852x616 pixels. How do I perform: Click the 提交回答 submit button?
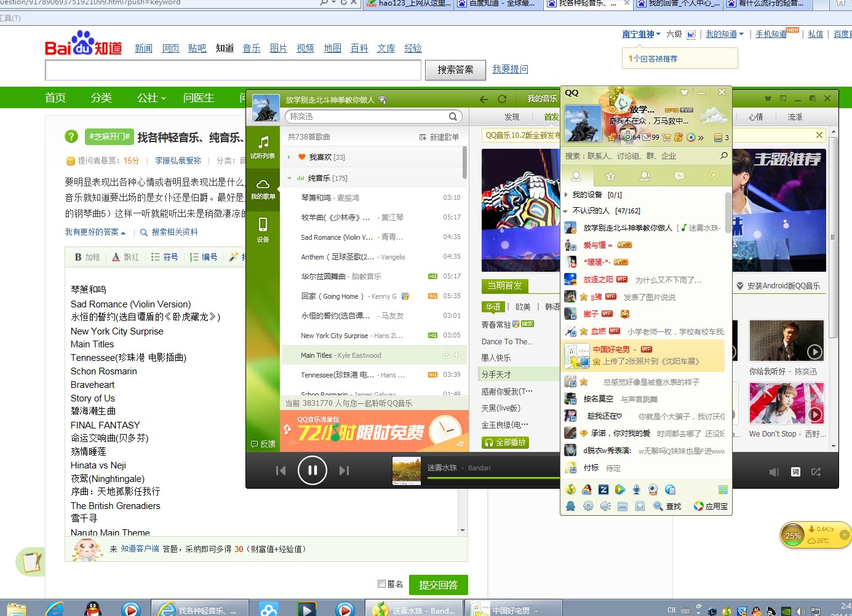click(x=438, y=585)
